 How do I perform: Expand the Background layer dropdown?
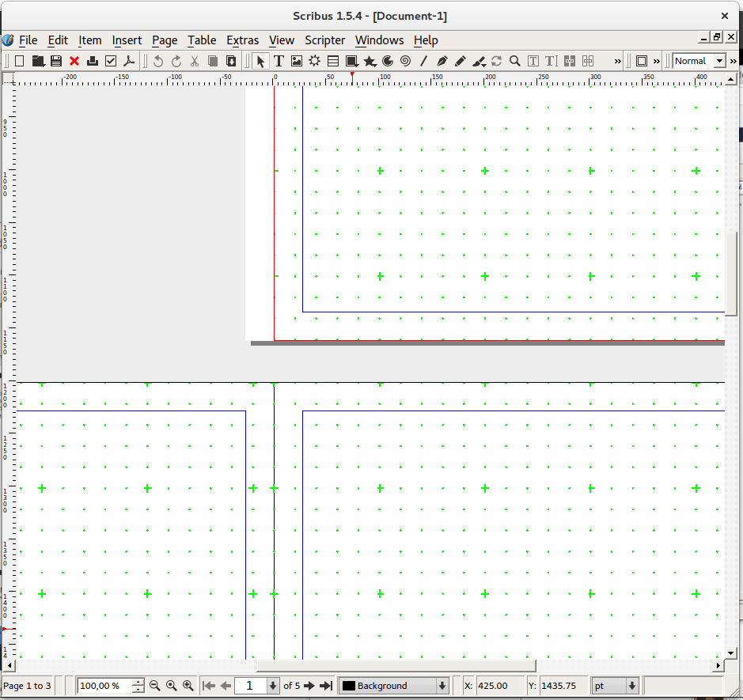click(x=393, y=686)
